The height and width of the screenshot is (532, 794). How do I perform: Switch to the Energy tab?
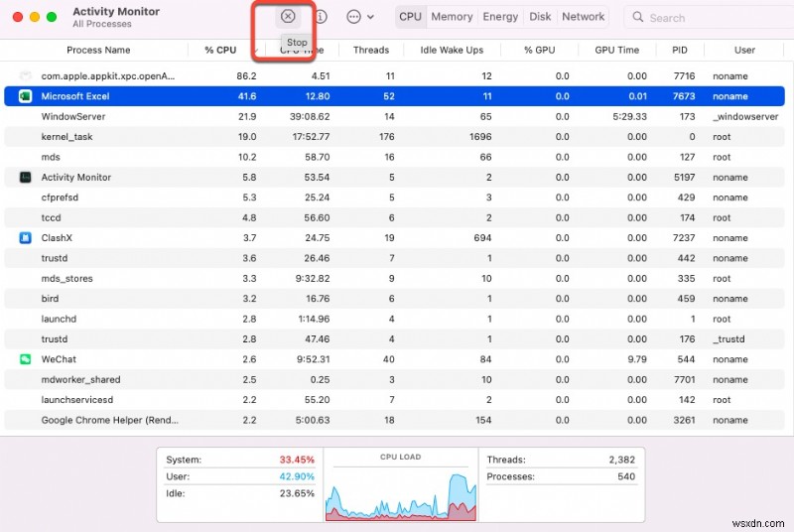pyautogui.click(x=500, y=17)
